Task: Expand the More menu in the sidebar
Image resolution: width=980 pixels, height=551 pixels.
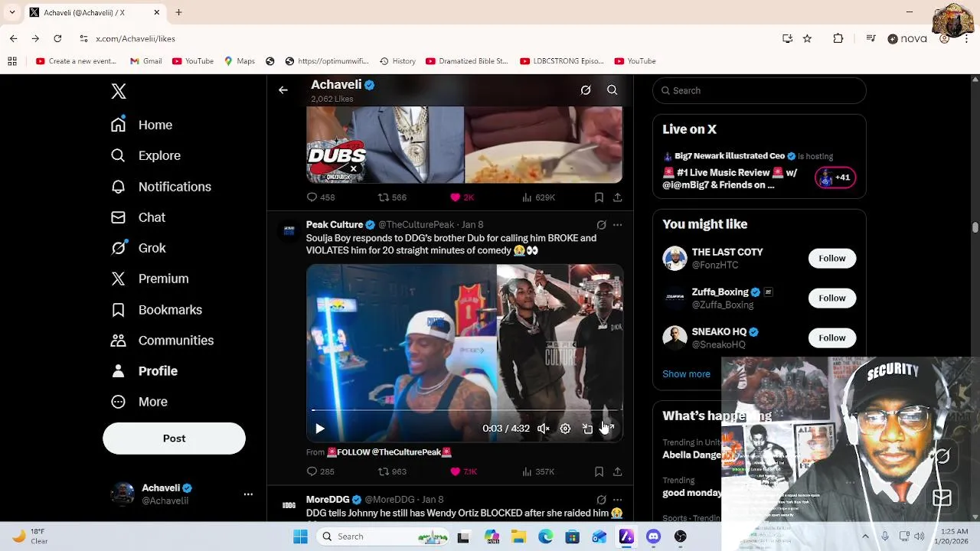Action: coord(139,402)
